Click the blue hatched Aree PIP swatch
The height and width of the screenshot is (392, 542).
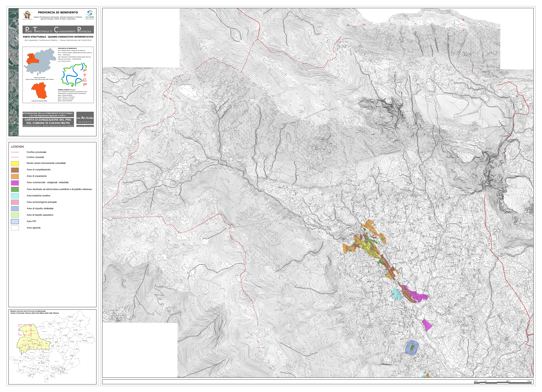[x=15, y=221]
